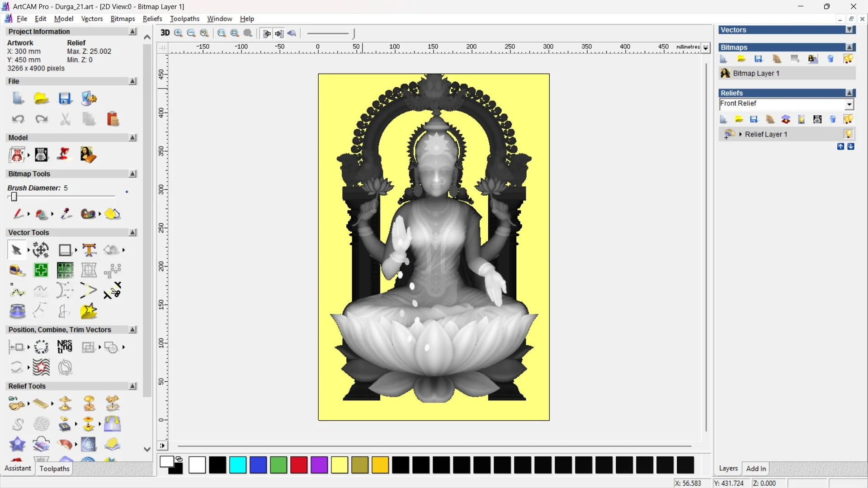
Task: Open the Create Vector Text tool
Action: (x=89, y=250)
